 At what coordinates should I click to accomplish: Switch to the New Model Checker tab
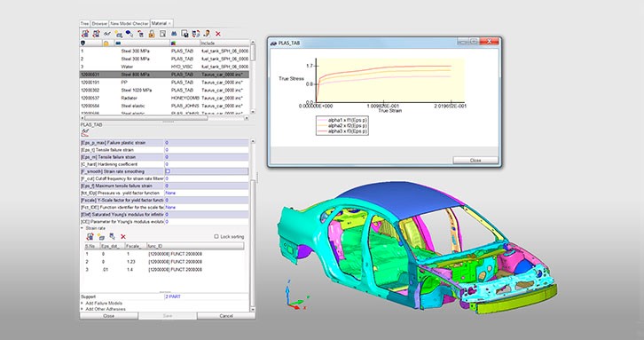[130, 23]
